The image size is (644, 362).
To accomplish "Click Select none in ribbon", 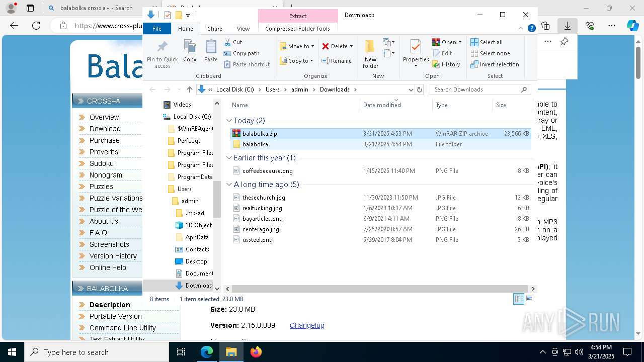I will (x=490, y=53).
